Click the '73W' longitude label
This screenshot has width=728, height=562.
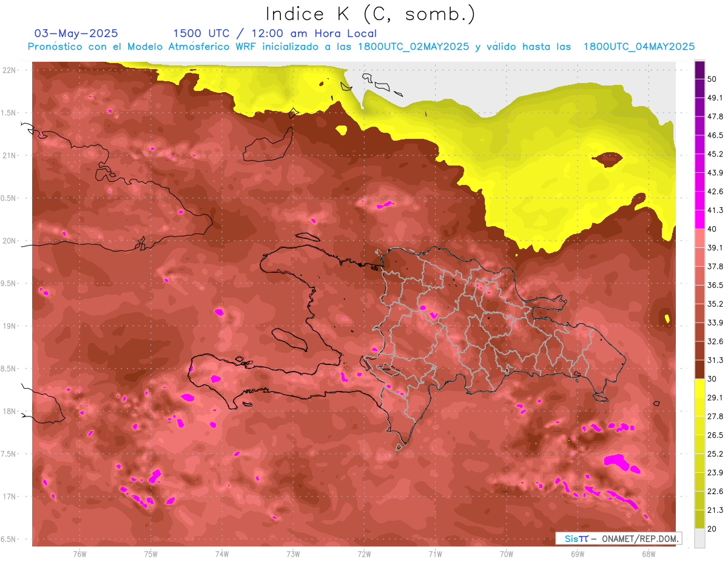pyautogui.click(x=293, y=554)
